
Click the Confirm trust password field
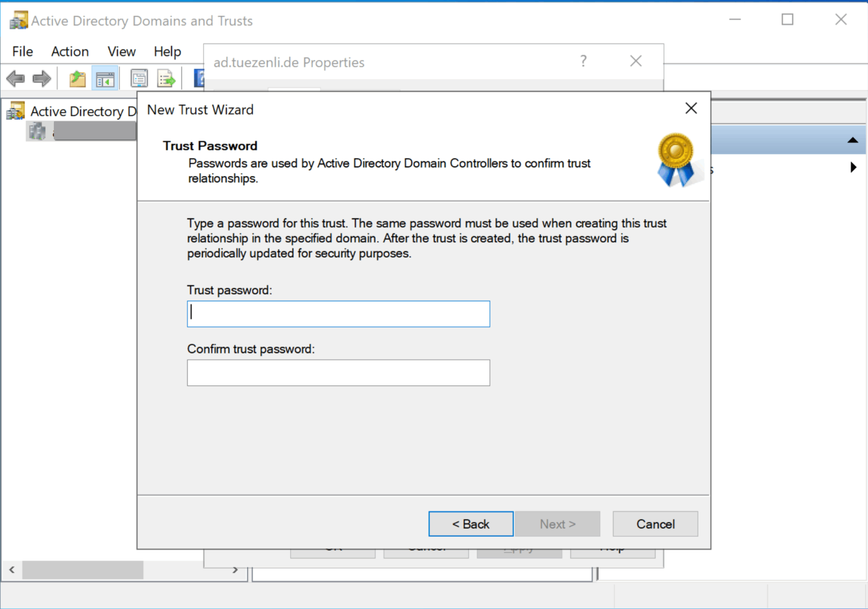(x=338, y=373)
